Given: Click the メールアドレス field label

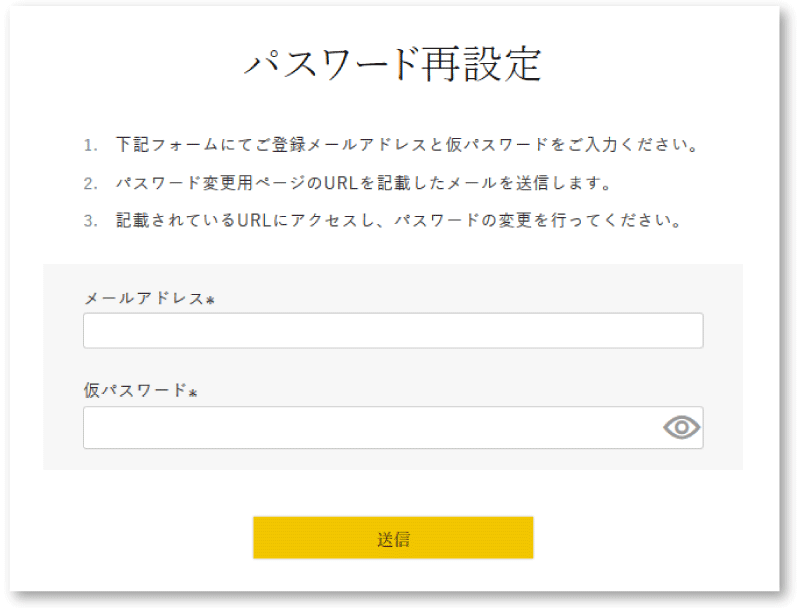Looking at the screenshot, I should click(x=144, y=298).
